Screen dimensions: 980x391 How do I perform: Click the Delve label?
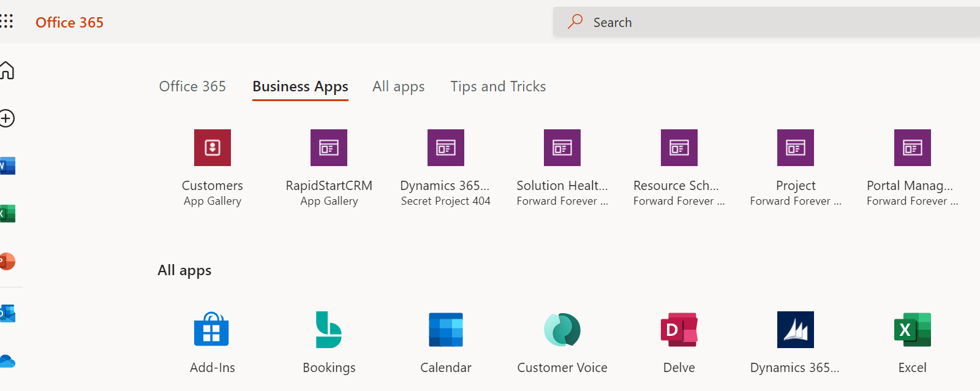point(679,368)
